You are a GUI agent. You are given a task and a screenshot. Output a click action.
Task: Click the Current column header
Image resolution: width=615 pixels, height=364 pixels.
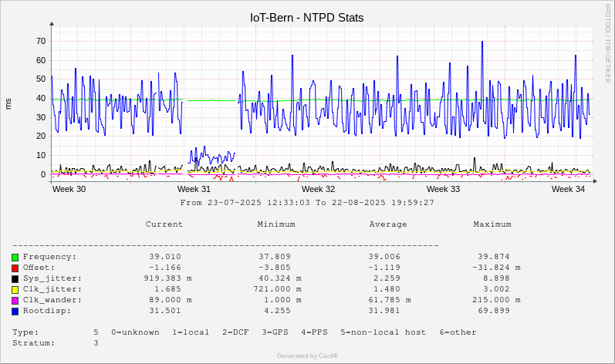click(164, 224)
